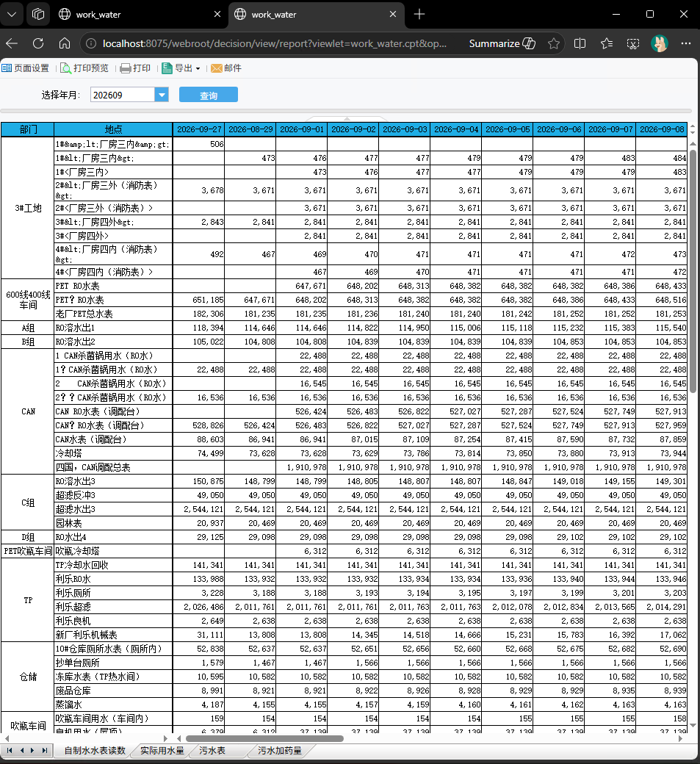The width and height of the screenshot is (700, 764).
Task: Focus the 选择年月 input showing 202609
Action: click(123, 95)
